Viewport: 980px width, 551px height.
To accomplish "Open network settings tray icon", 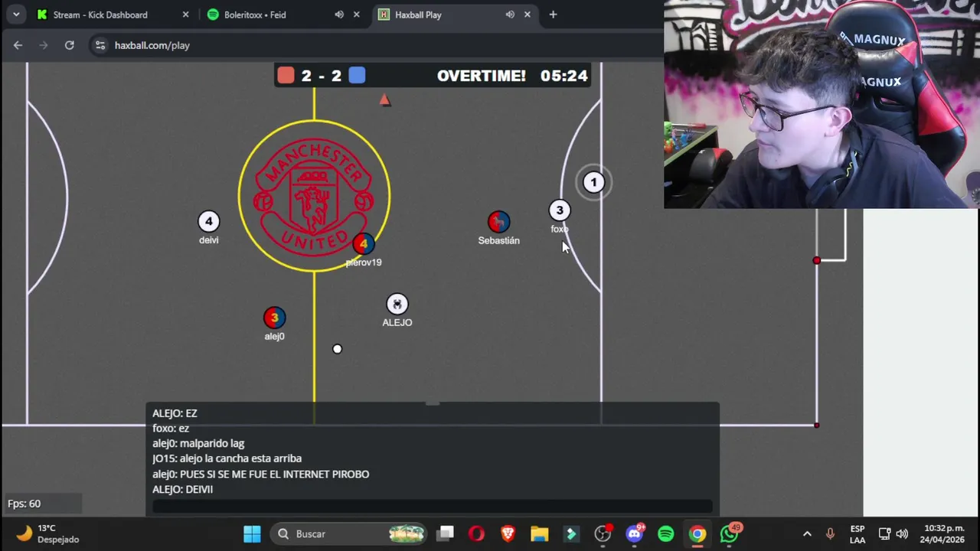I will pos(884,534).
